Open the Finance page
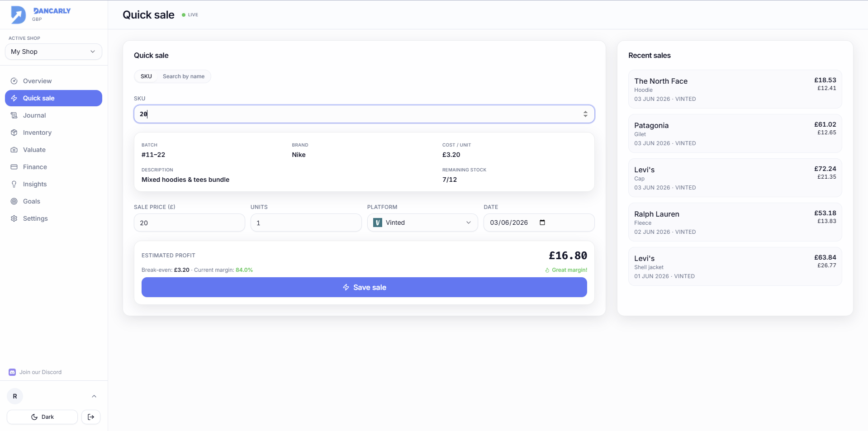 [53, 167]
